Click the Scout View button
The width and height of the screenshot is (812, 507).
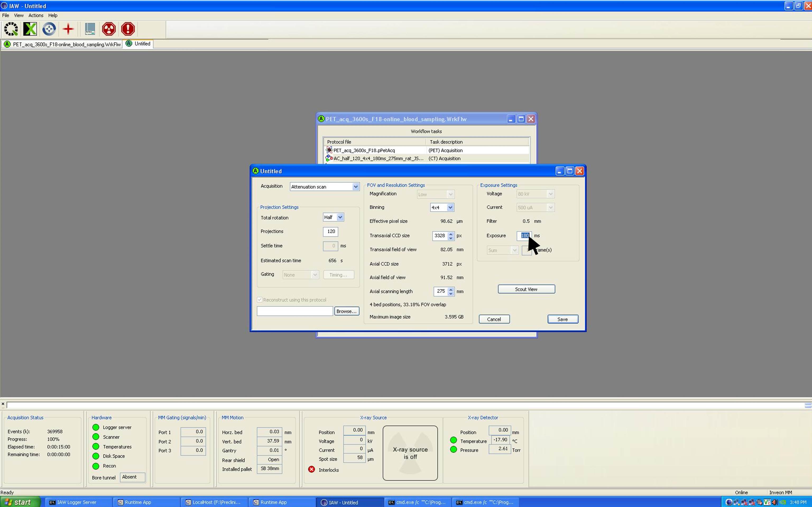[x=526, y=289]
